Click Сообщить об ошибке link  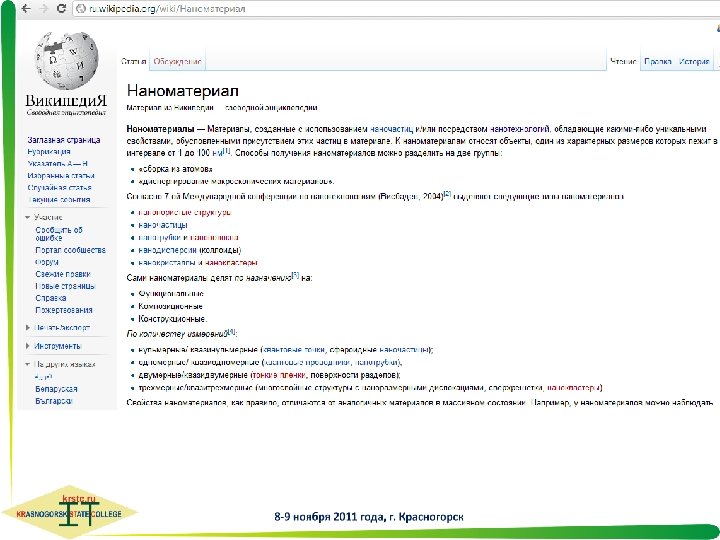pyautogui.click(x=59, y=234)
